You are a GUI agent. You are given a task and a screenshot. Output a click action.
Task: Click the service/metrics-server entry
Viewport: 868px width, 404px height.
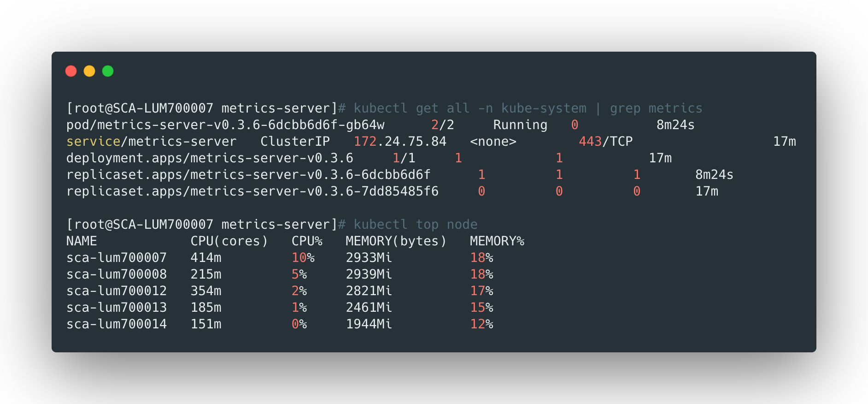(x=151, y=142)
